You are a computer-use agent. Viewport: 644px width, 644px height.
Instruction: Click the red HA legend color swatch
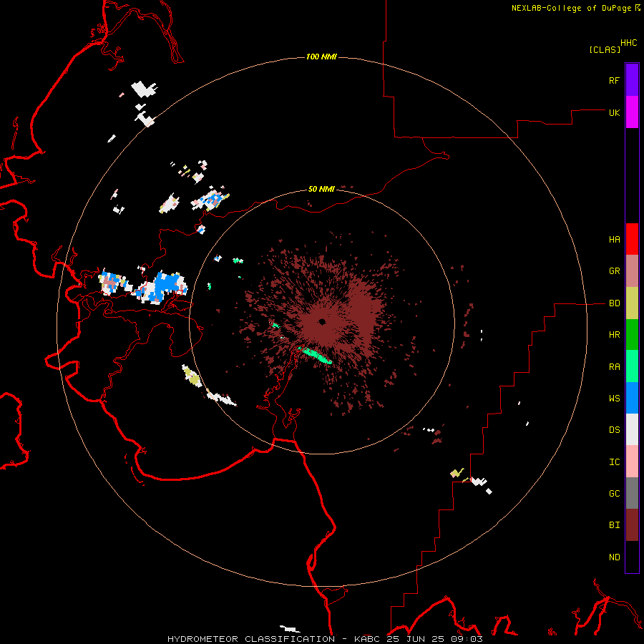click(632, 239)
